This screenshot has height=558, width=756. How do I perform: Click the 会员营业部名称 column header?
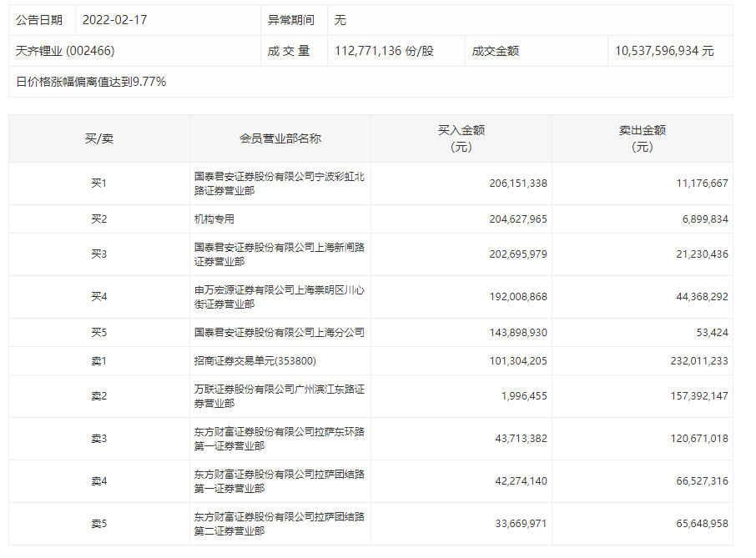click(x=280, y=138)
